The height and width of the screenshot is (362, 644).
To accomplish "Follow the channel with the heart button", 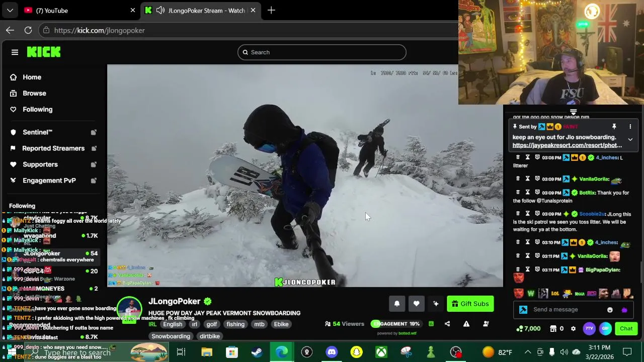I will [416, 304].
